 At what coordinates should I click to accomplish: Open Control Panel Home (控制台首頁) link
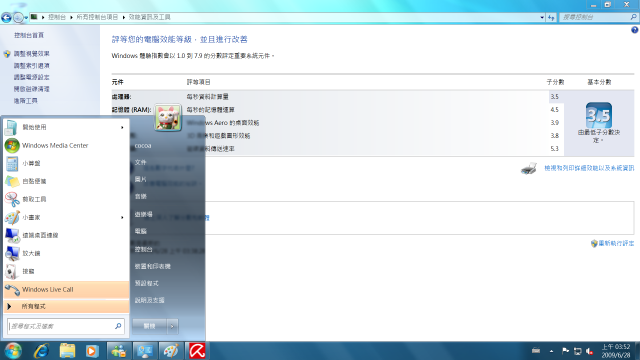click(29, 36)
